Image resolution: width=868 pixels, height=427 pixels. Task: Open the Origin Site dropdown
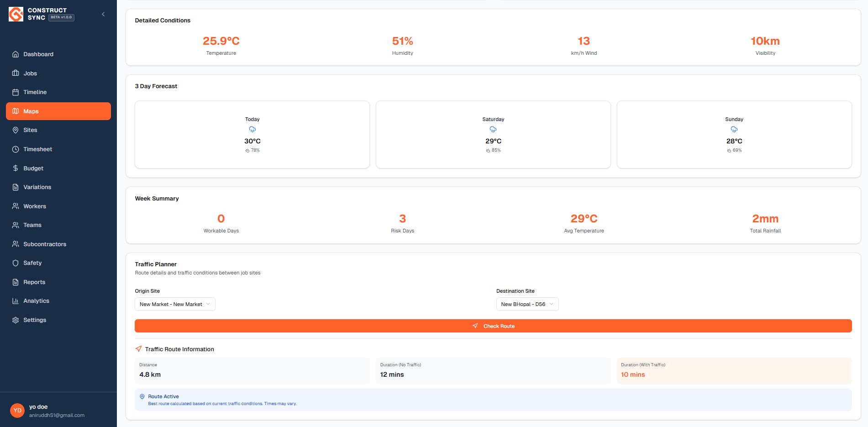(x=175, y=304)
